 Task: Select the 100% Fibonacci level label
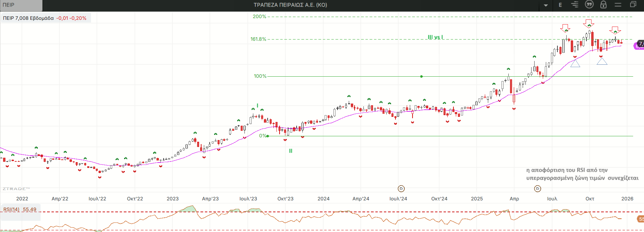tap(260, 76)
